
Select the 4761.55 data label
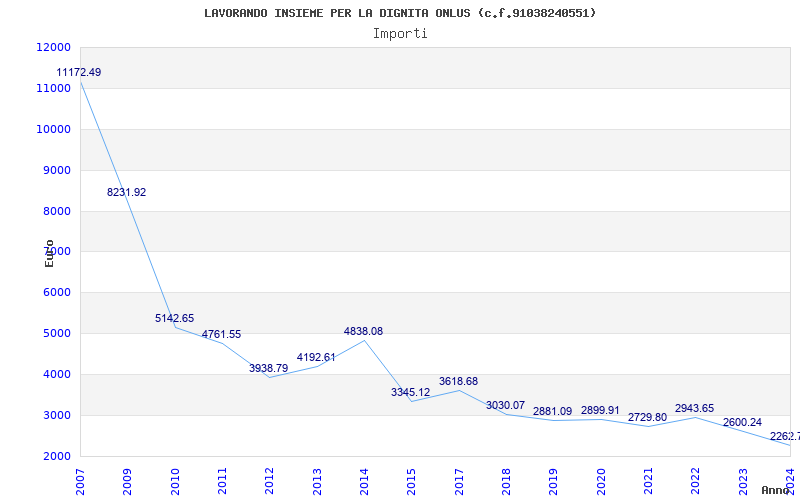coord(221,335)
